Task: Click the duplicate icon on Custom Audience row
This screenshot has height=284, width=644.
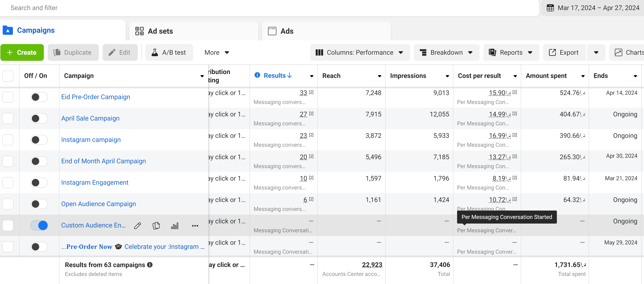Action: (156, 226)
